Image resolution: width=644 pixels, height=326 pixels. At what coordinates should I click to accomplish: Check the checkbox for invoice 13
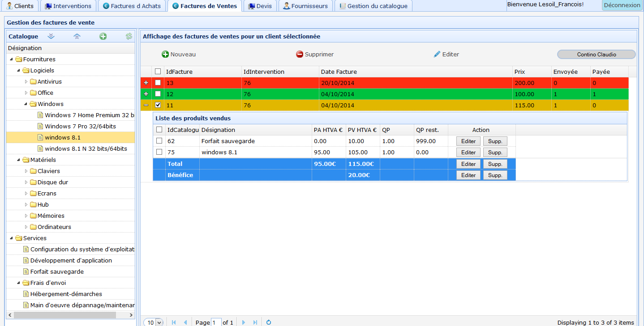(158, 83)
